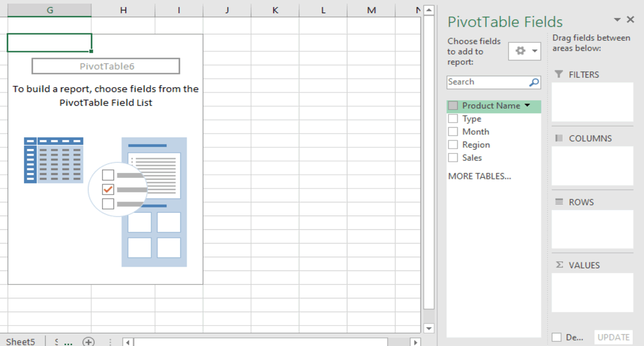Viewport: 644px width, 346px height.
Task: Check the Type field checkbox
Action: pos(453,119)
